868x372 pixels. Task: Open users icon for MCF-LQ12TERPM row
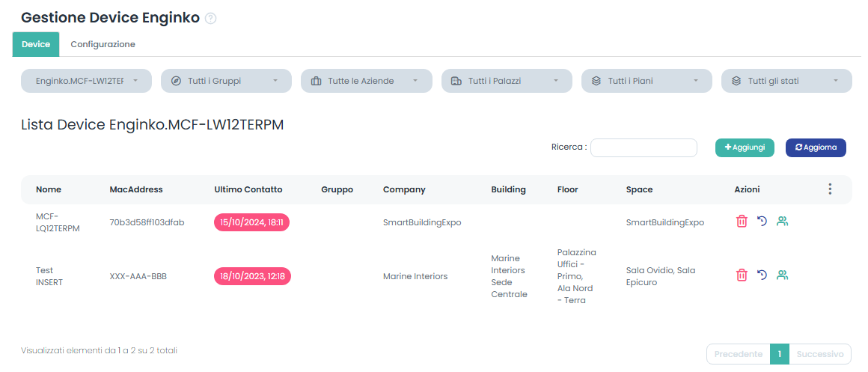point(783,222)
